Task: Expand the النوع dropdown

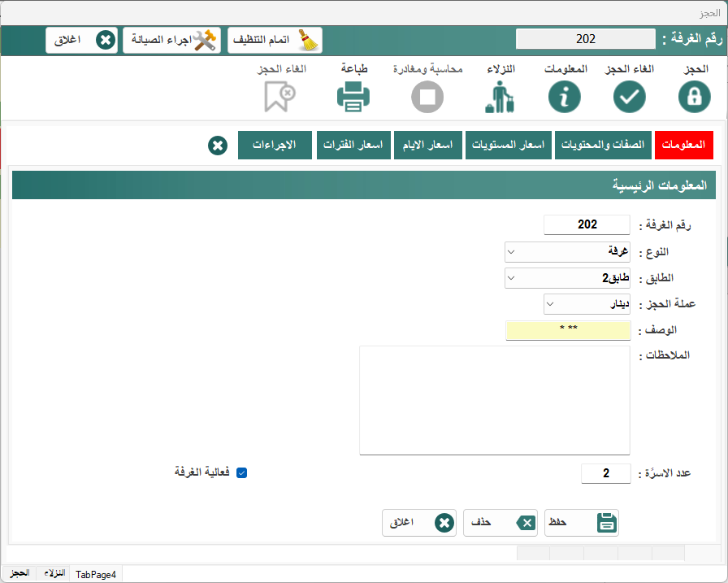Action: point(511,252)
